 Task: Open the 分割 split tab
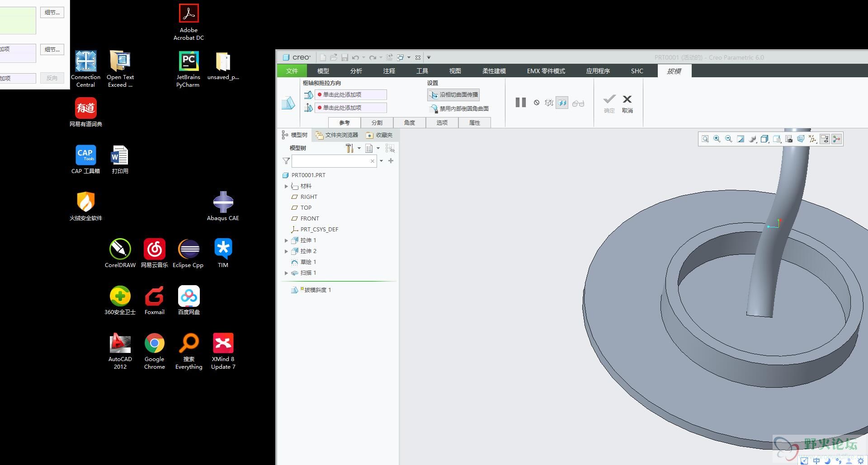tap(377, 123)
